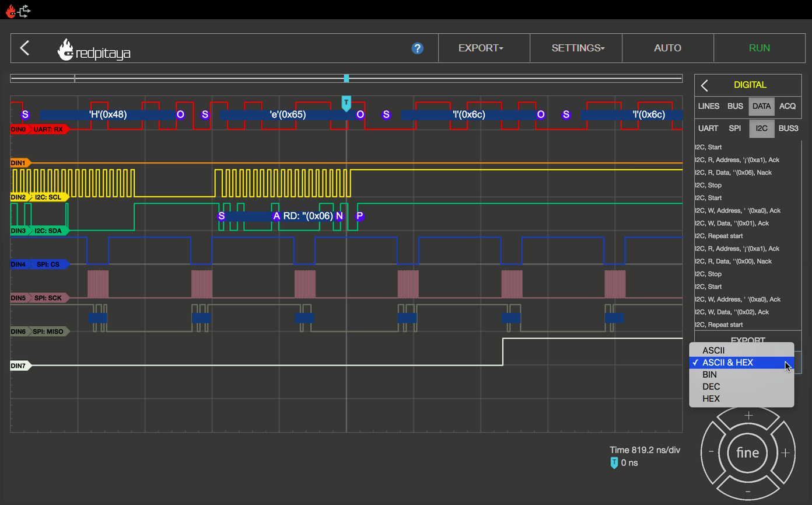Open the SETTINGS dropdown in header
The image size is (812, 505).
[x=576, y=48]
